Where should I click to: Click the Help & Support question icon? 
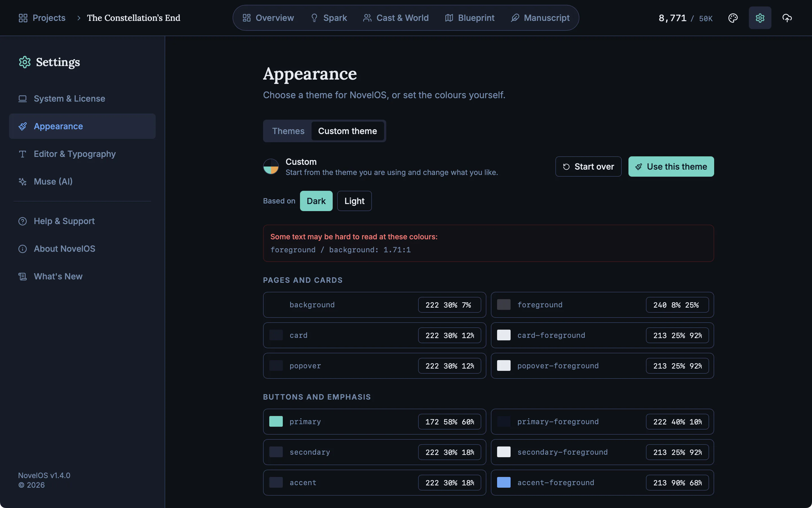23,221
